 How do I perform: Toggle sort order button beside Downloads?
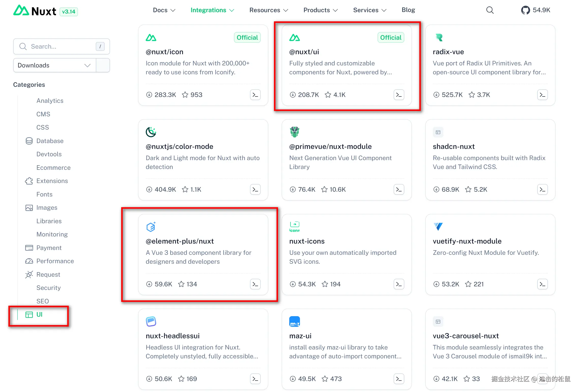103,65
